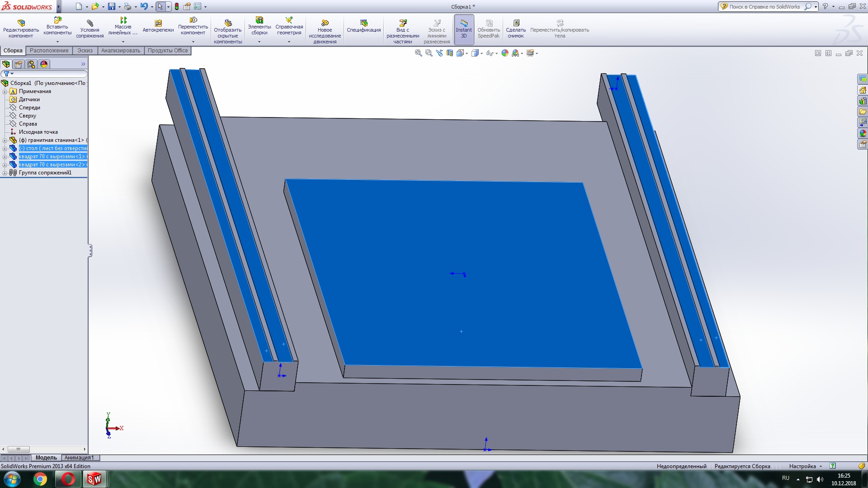
Task: Select the Mate tool (Условия сопряжения)
Action: pyautogui.click(x=90, y=23)
